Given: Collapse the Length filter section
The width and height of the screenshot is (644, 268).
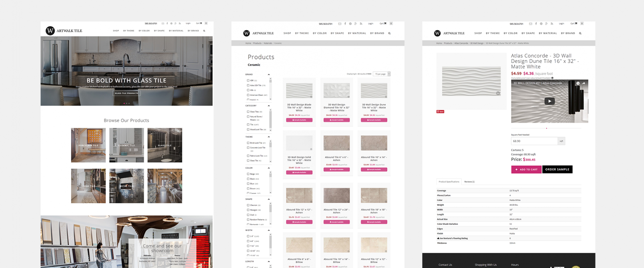Looking at the screenshot, I should (x=269, y=261).
